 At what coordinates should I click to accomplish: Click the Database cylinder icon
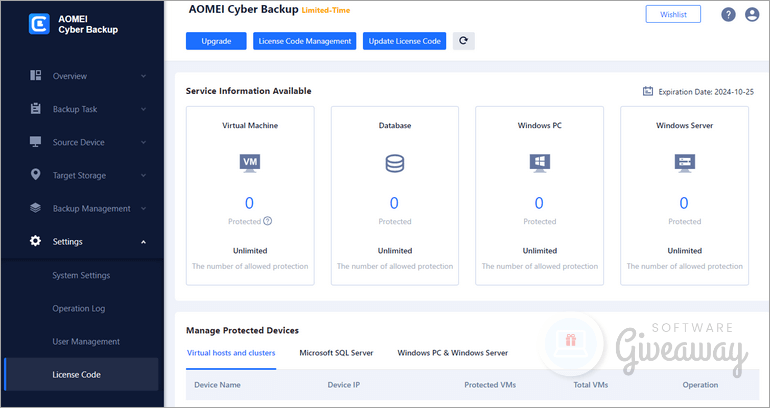click(395, 163)
